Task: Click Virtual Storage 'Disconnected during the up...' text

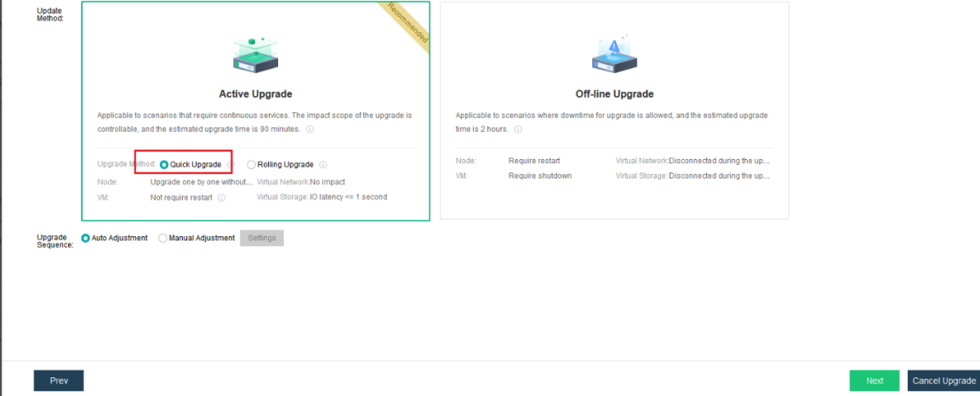Action: click(720, 176)
